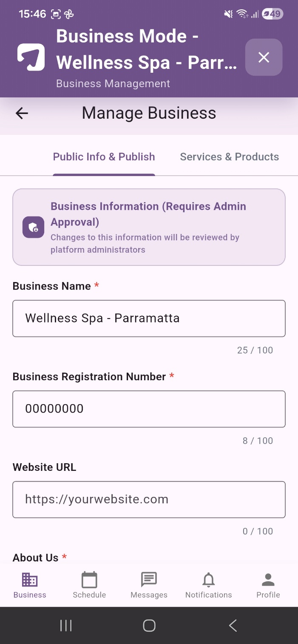Tap the Android recent apps button
298x644 pixels.
tap(66, 625)
